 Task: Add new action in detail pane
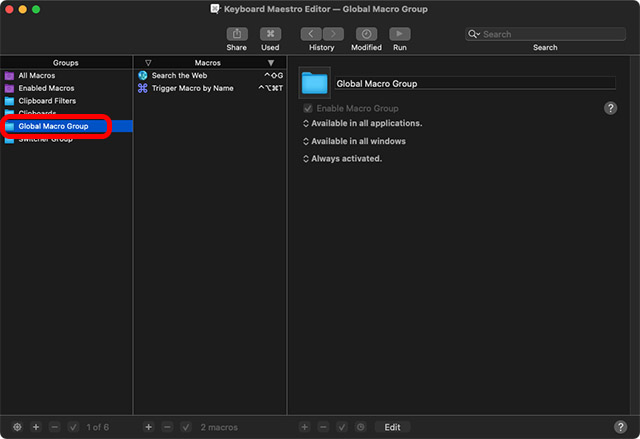(304, 427)
